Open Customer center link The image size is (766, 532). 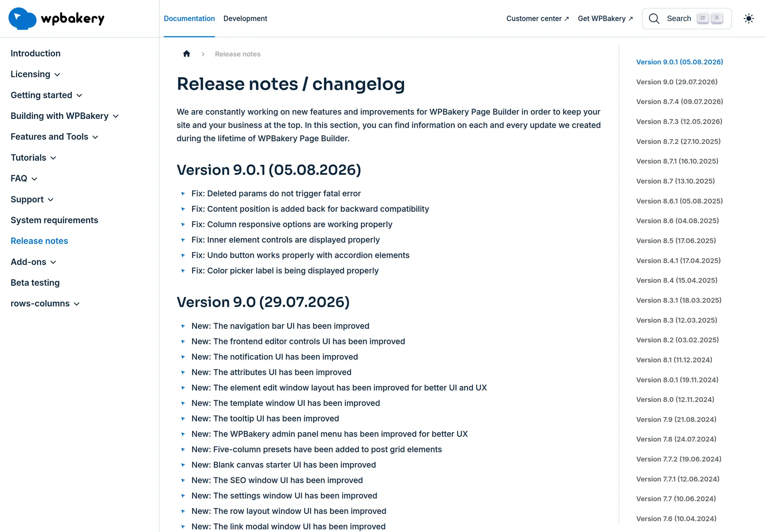click(x=537, y=18)
